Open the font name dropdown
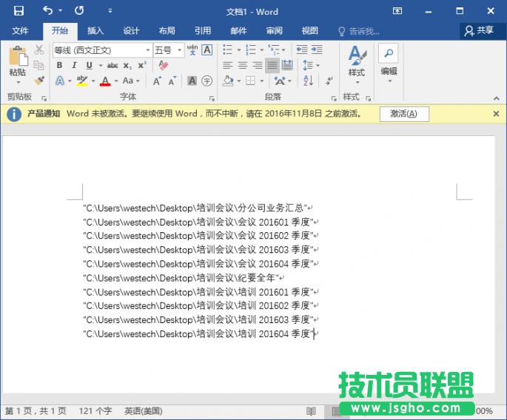507x420 pixels. point(147,50)
